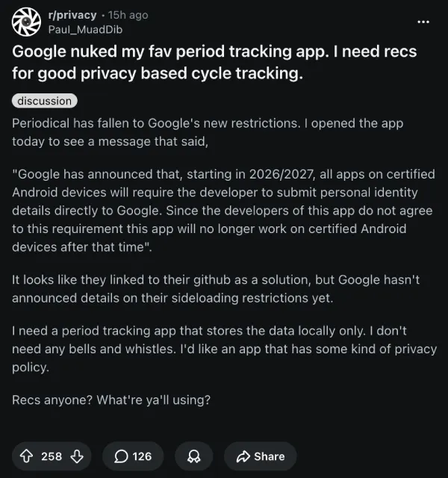Click the paragraph about github sideloading solution
Image resolution: width=448 pixels, height=478 pixels.
(x=217, y=289)
